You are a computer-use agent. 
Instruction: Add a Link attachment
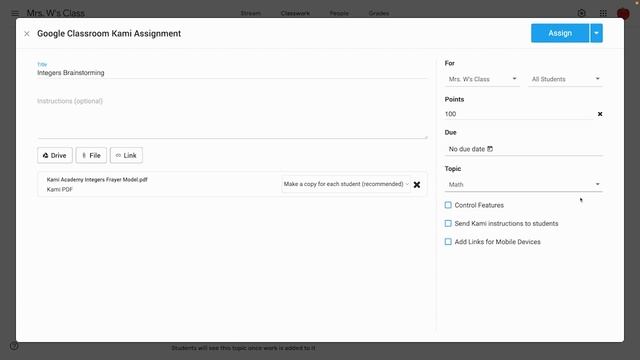pos(126,156)
